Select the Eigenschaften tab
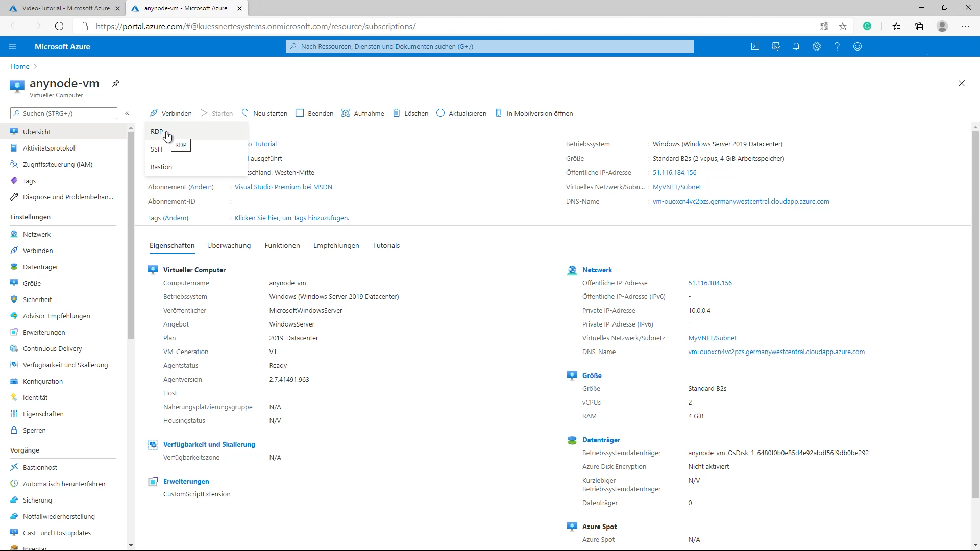This screenshot has height=551, width=980. (x=172, y=245)
